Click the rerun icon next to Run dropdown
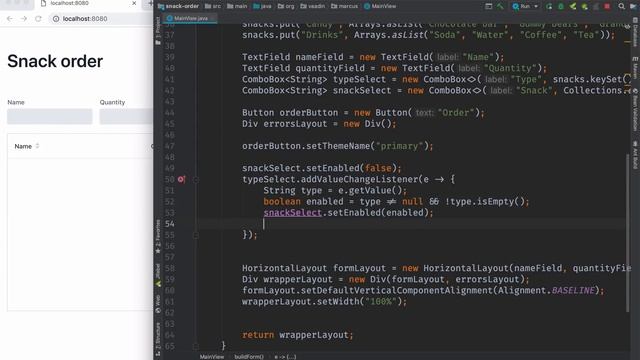Screen dimensions: 640x360 click(549, 6)
